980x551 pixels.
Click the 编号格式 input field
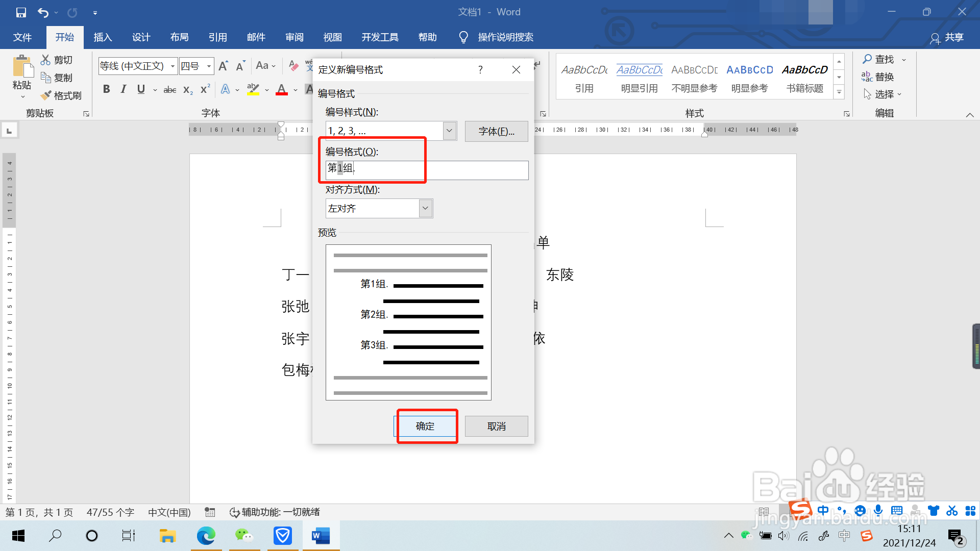click(x=439, y=169)
